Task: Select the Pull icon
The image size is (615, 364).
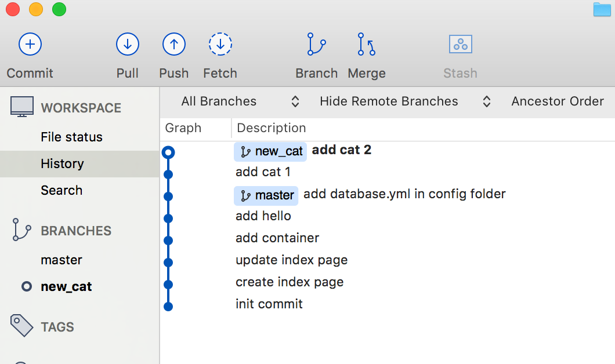Action: [x=127, y=44]
